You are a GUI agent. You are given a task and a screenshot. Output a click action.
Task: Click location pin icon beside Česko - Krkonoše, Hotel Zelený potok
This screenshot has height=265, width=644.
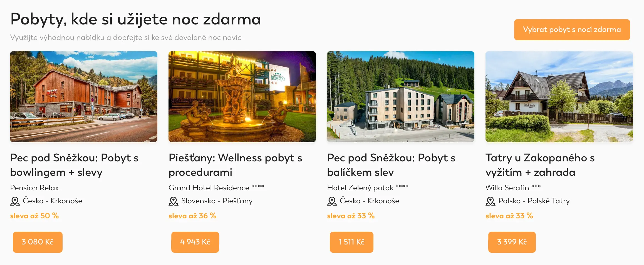(332, 201)
